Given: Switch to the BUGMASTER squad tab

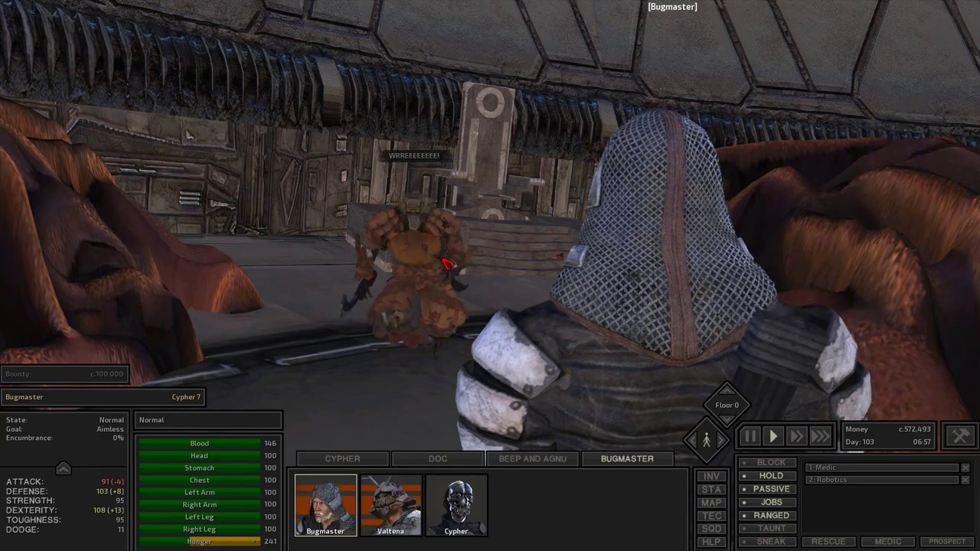Looking at the screenshot, I should (628, 458).
